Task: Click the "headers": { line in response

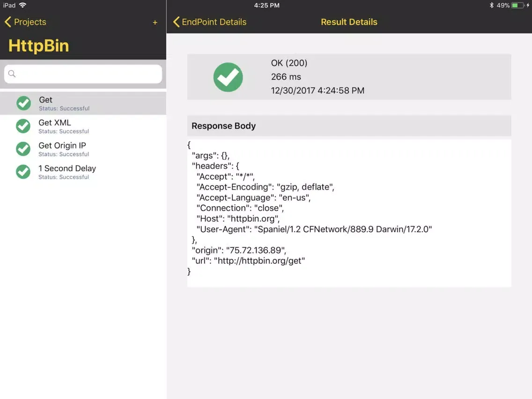Action: (x=215, y=166)
